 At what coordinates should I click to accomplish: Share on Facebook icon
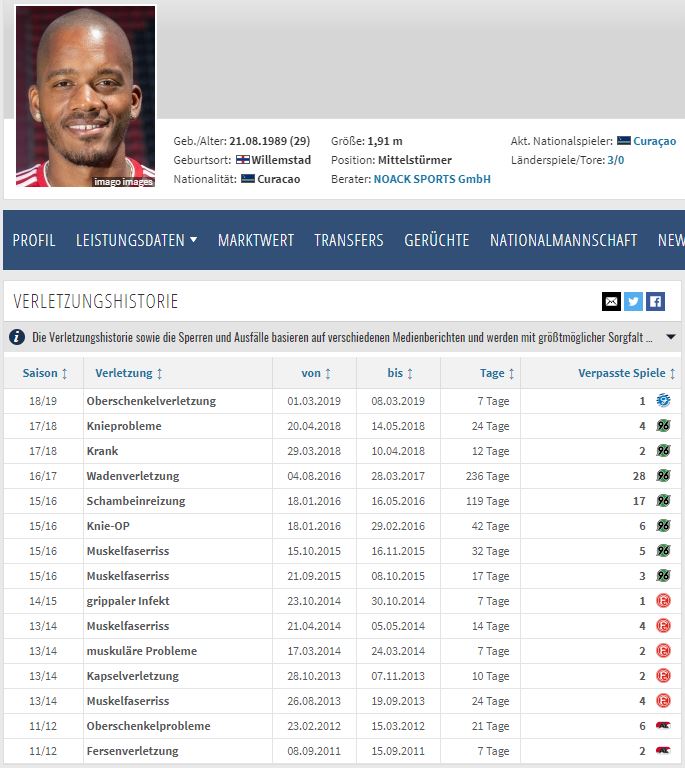click(655, 301)
